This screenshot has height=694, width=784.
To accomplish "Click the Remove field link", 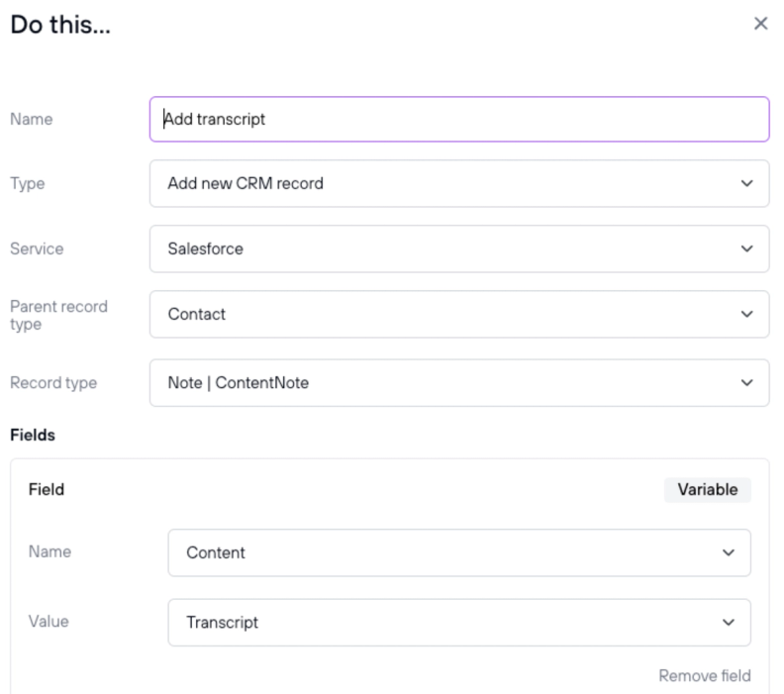I will pos(705,676).
